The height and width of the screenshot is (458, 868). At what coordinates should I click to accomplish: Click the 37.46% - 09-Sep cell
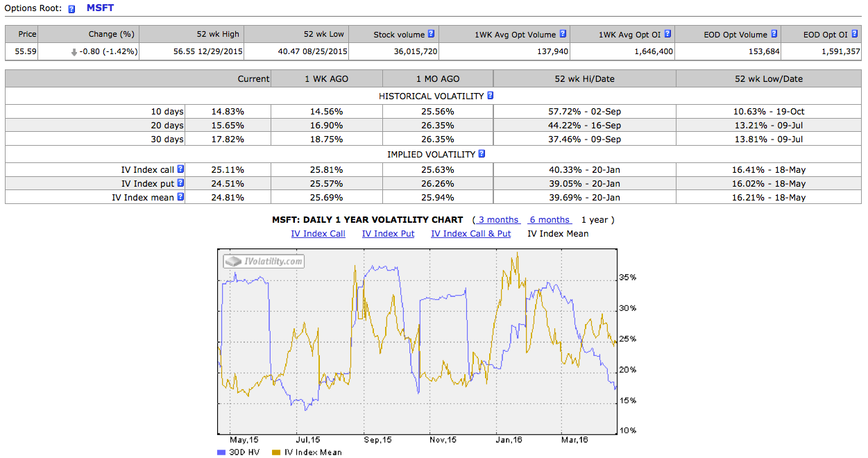585,139
